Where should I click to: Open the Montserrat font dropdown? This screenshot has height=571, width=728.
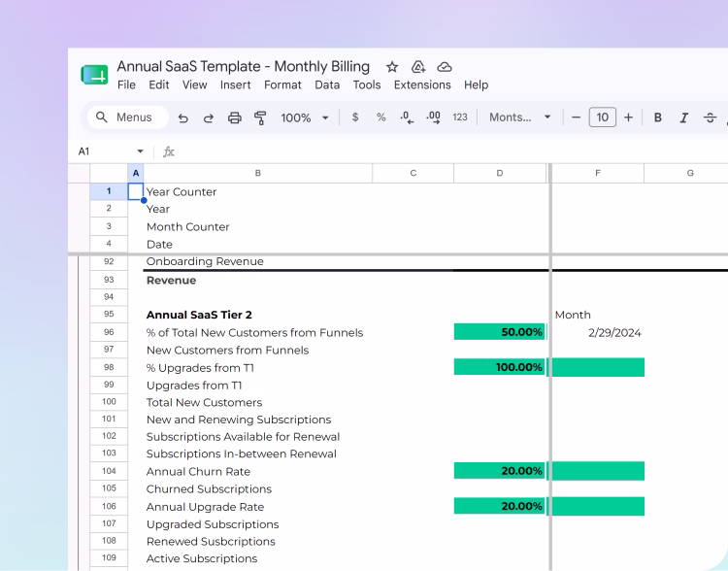point(520,118)
